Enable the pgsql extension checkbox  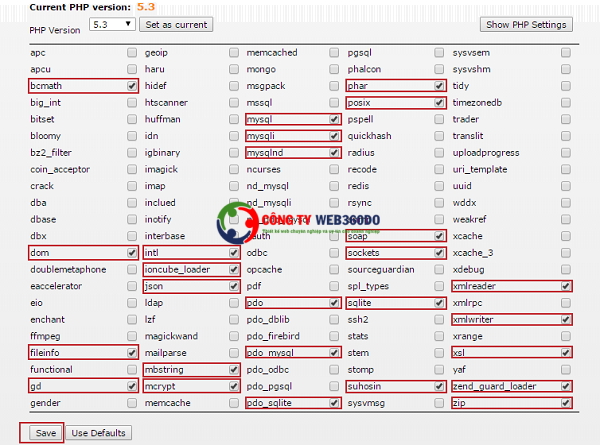pyautogui.click(x=439, y=52)
